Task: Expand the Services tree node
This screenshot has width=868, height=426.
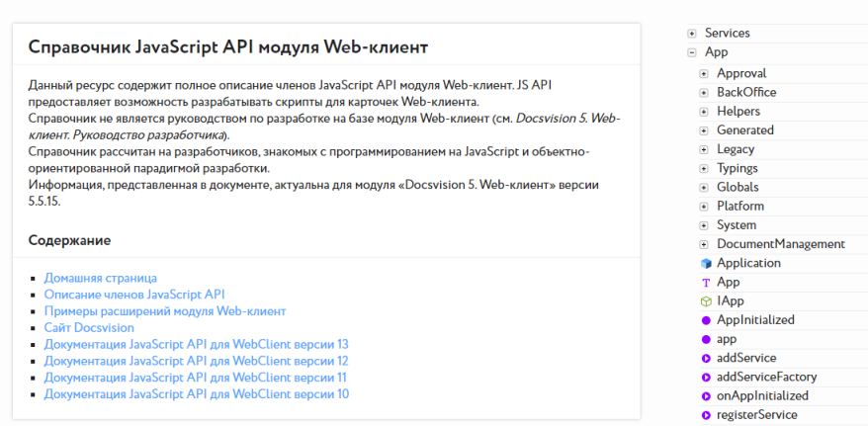Action: click(x=692, y=34)
